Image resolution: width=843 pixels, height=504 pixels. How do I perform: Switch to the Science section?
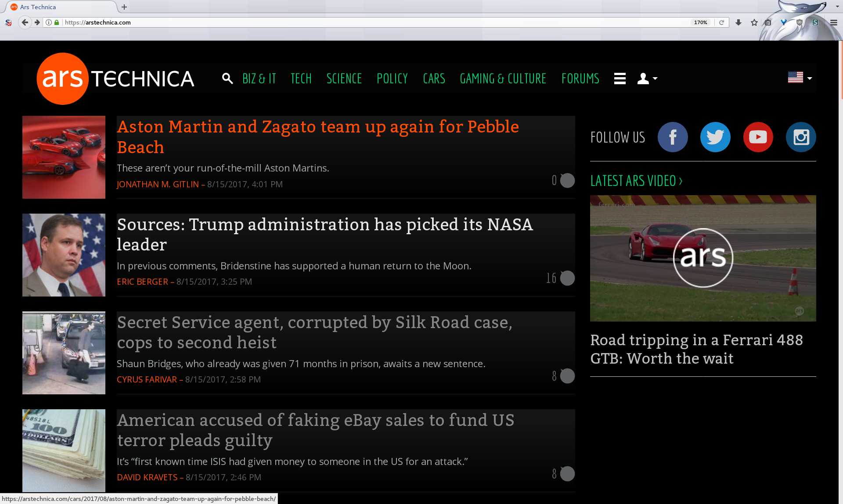(344, 79)
